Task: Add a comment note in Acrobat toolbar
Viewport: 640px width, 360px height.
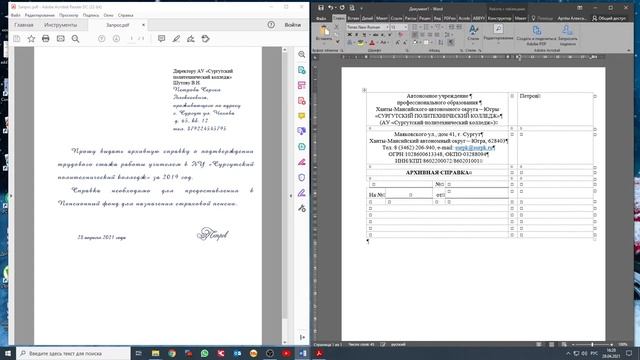Action: (x=162, y=39)
